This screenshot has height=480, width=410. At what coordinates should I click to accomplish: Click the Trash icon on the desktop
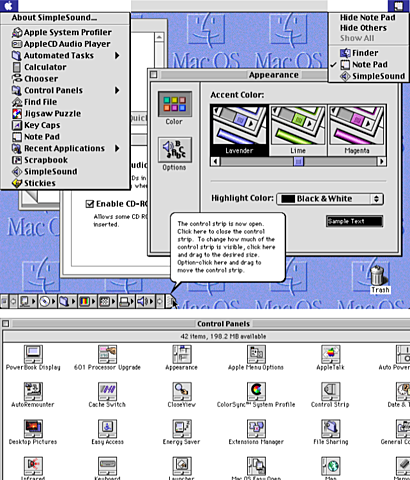378,276
